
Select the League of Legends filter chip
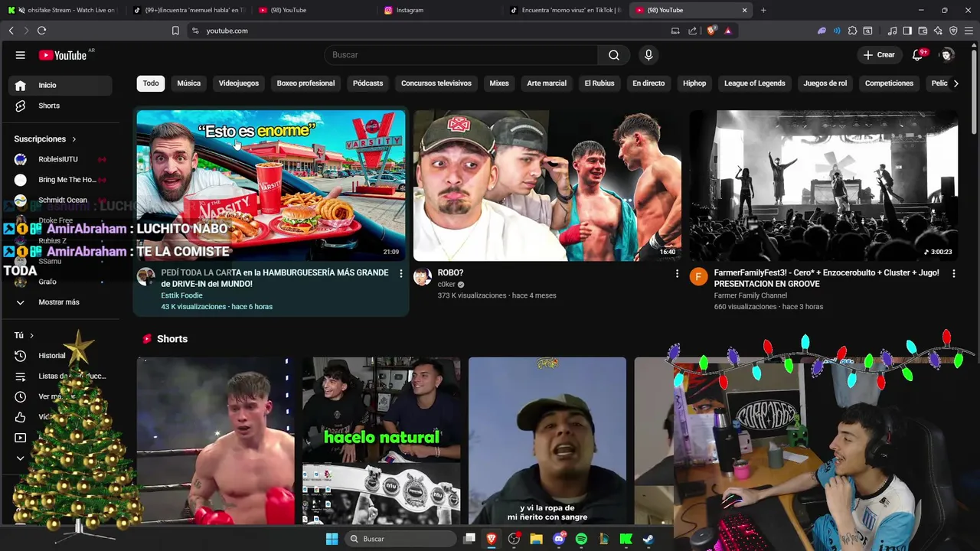point(755,83)
